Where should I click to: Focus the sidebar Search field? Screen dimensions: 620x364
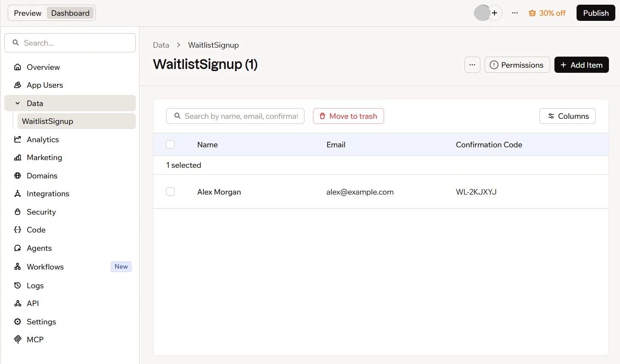[x=70, y=43]
